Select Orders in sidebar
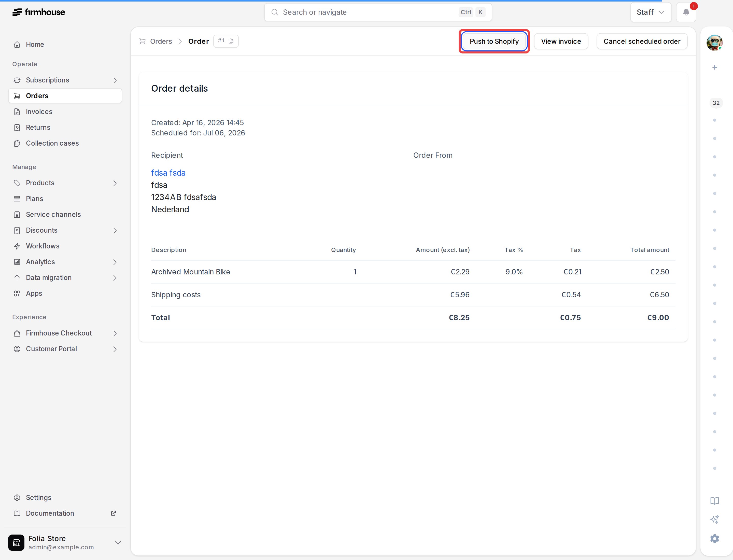Image resolution: width=733 pixels, height=560 pixels. [x=65, y=96]
